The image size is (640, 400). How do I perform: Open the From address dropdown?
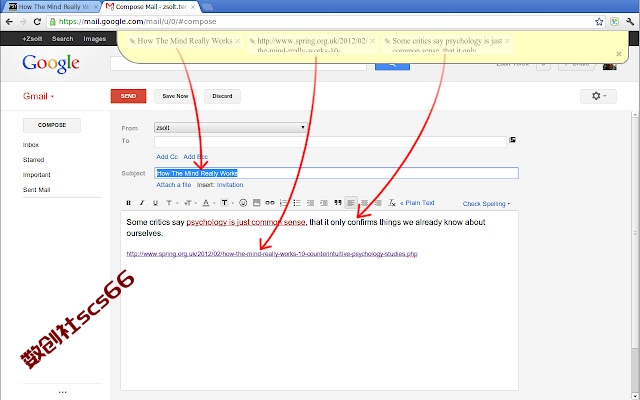[231, 128]
